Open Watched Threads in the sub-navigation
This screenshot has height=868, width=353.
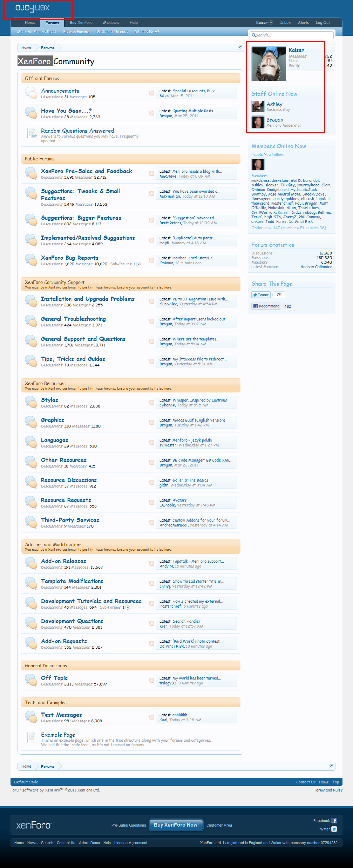pos(113,32)
